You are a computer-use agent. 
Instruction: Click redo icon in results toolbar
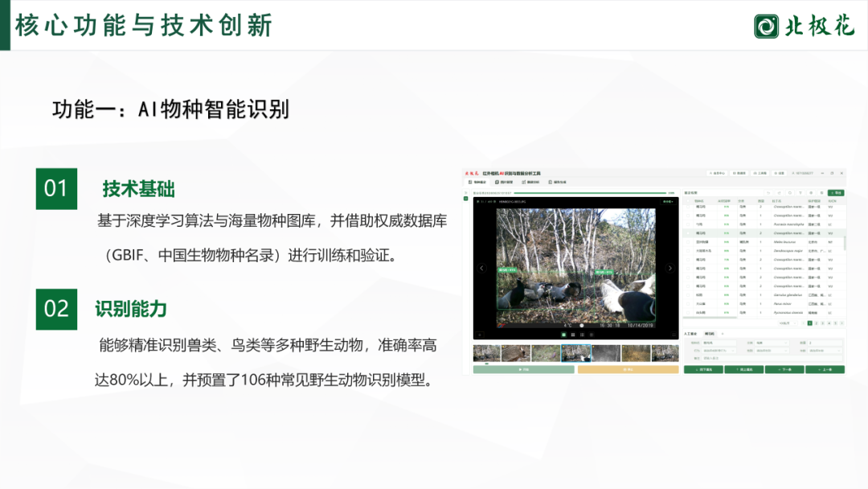(x=779, y=193)
